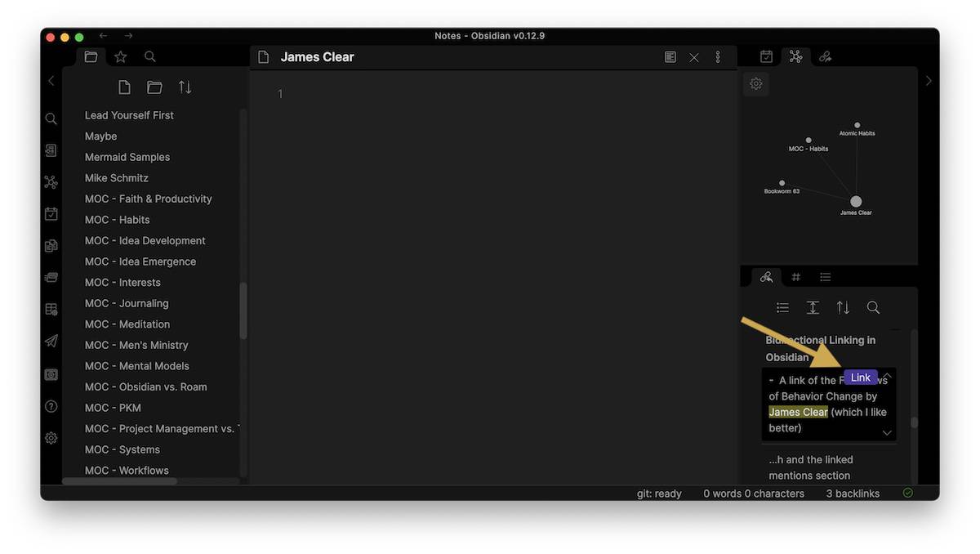Click the word and character count
Viewport: 980px width, 554px height.
(754, 494)
